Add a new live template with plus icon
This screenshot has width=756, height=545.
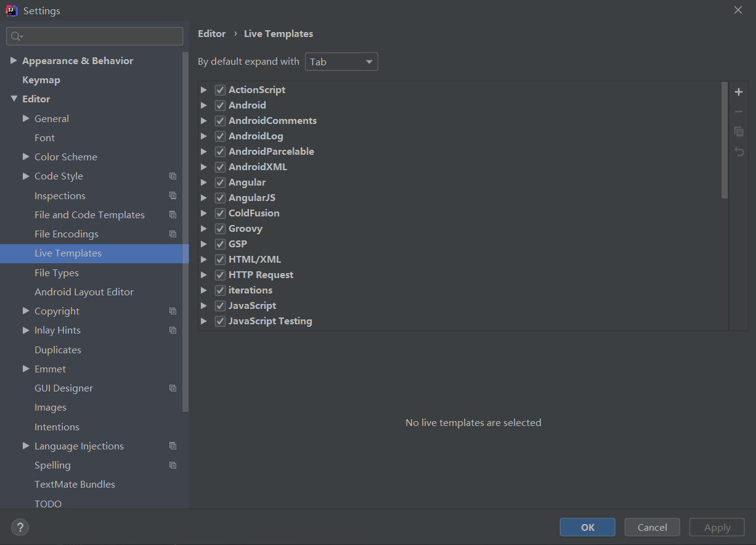pyautogui.click(x=739, y=92)
